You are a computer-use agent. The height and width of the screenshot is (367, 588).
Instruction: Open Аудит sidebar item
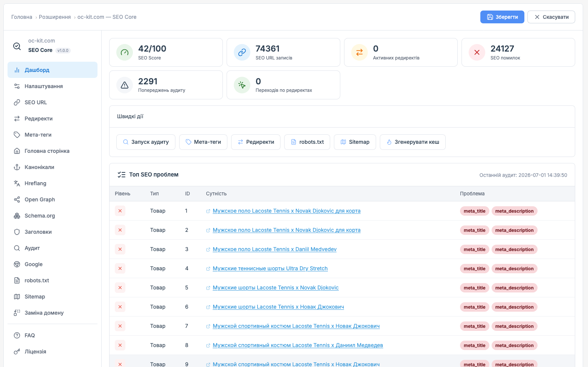[x=52, y=248]
